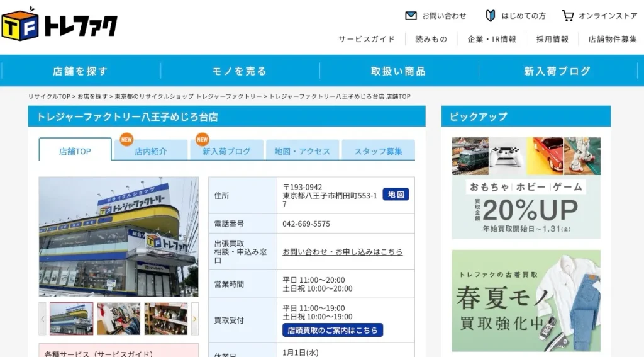Viewport: 644px width, 357px height.
Task: Click the shopping cart icon
Action: pos(568,16)
